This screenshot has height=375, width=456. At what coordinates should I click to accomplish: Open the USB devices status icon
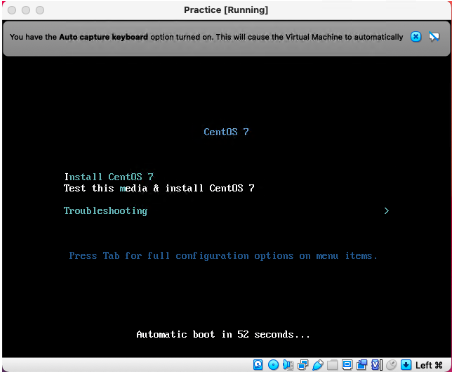point(318,365)
